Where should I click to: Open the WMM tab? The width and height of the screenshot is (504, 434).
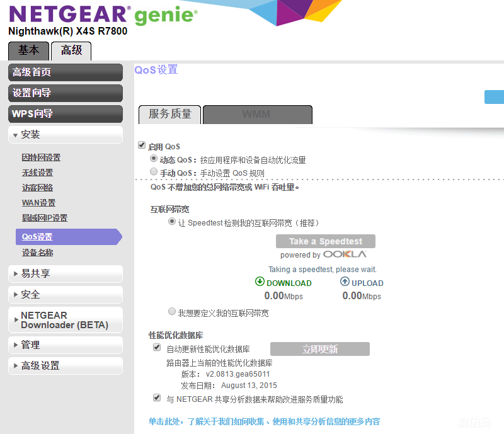tap(258, 115)
